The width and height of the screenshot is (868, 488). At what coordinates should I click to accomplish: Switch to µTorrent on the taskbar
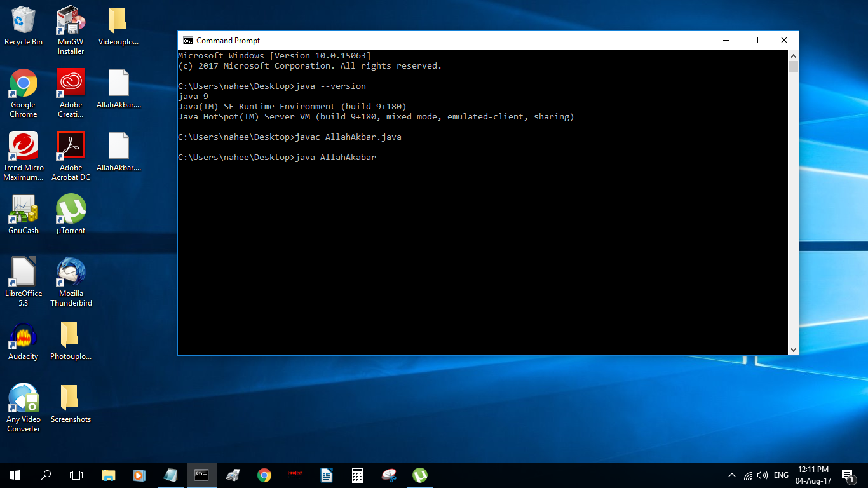click(420, 475)
